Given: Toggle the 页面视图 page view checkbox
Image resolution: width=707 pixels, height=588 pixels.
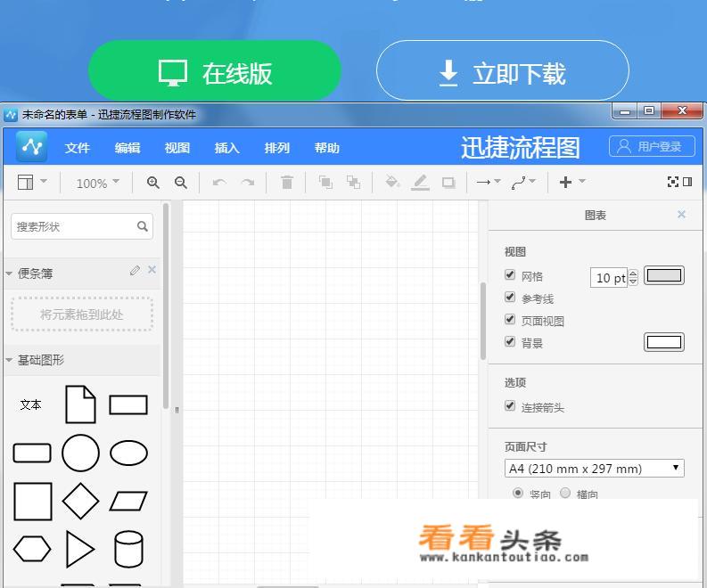Looking at the screenshot, I should (x=510, y=320).
